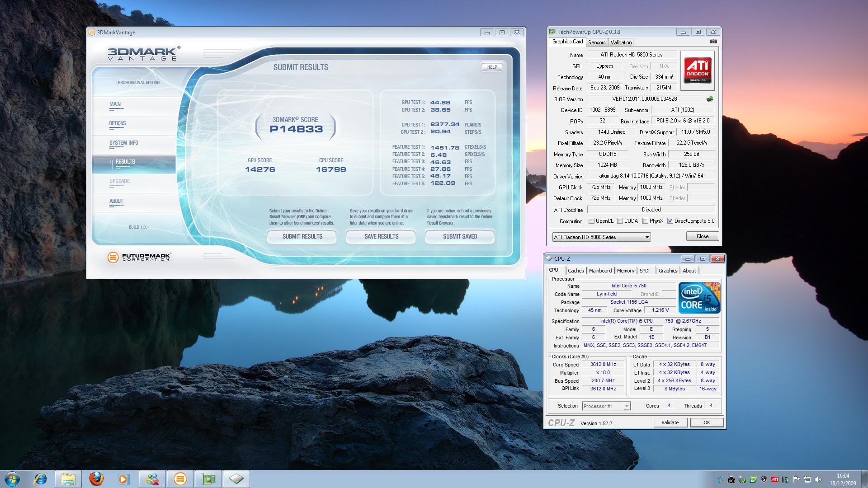The height and width of the screenshot is (488, 868).
Task: Switch to the Caches tab in CPU-Z
Action: [576, 271]
